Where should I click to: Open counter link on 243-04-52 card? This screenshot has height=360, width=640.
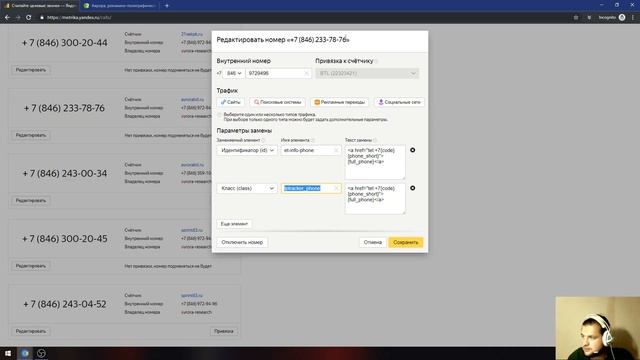[x=192, y=296]
